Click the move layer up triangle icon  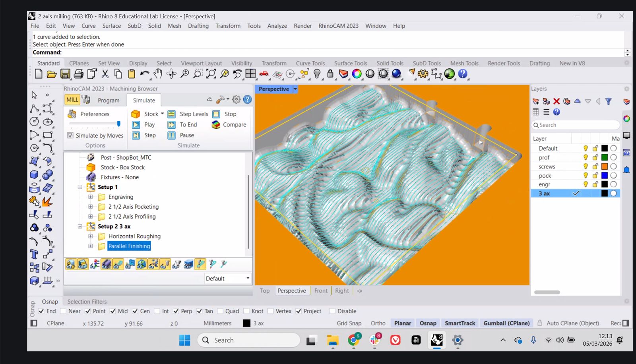577,101
